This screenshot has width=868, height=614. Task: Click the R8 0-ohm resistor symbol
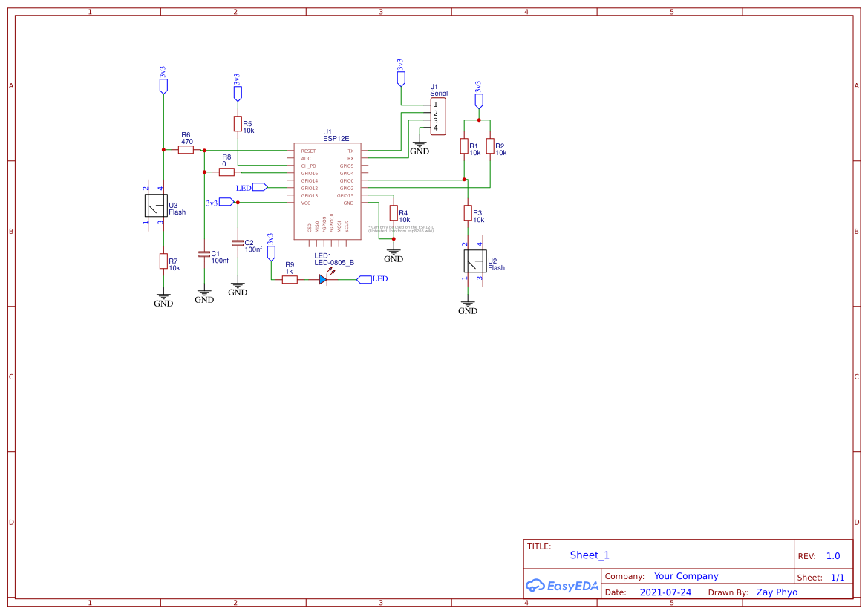(x=226, y=172)
